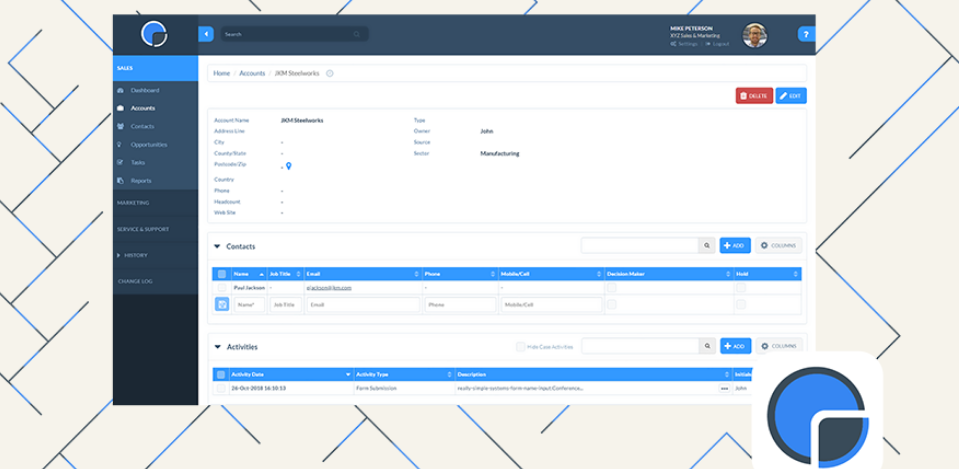The height and width of the screenshot is (469, 959).
Task: Open Reports in the sidebar
Action: tap(141, 181)
